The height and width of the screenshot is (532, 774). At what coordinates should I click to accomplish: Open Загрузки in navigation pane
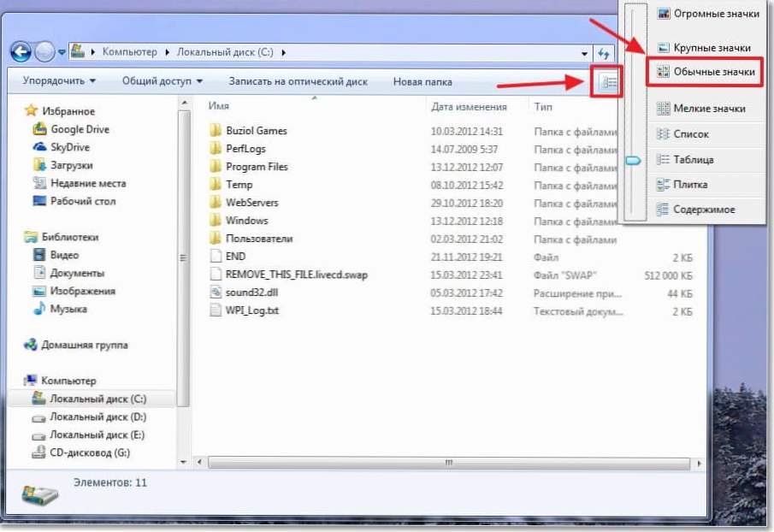click(63, 165)
